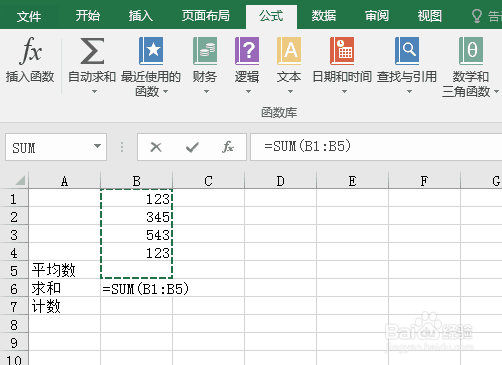Select the 公式 tab
This screenshot has height=365, width=502.
pyautogui.click(x=271, y=16)
